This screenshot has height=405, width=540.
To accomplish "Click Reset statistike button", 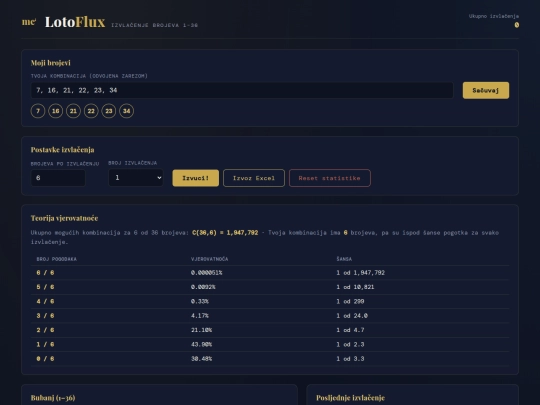I will pyautogui.click(x=330, y=178).
